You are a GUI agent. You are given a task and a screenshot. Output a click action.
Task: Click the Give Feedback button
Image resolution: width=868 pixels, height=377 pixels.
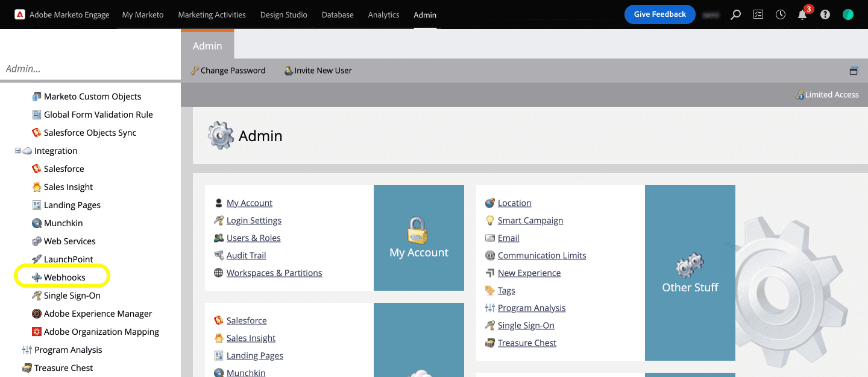pos(660,14)
